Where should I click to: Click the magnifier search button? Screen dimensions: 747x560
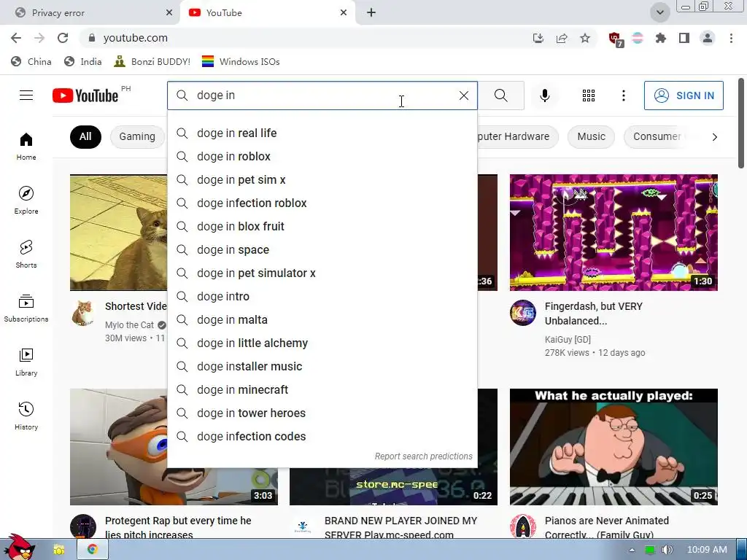500,96
